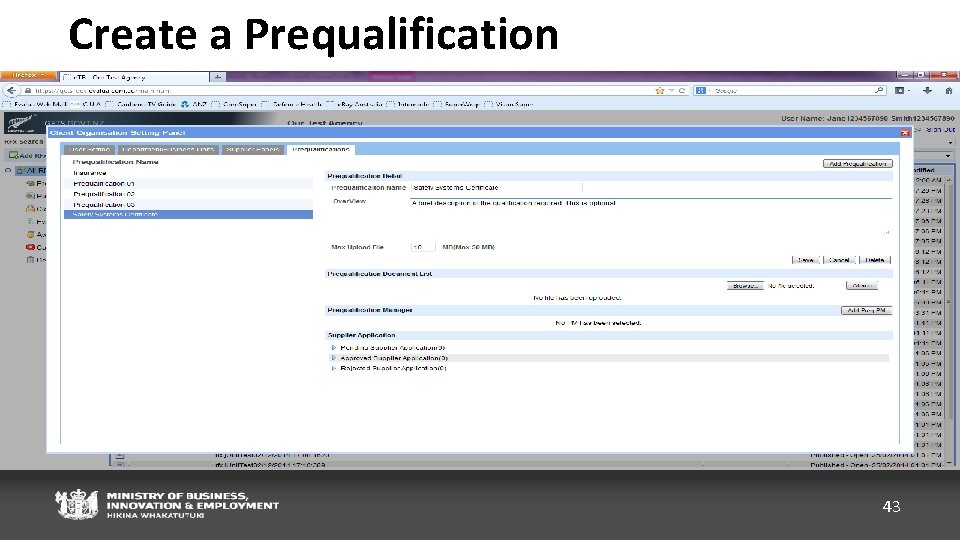
Task: Click the reload page icon
Action: click(x=681, y=91)
